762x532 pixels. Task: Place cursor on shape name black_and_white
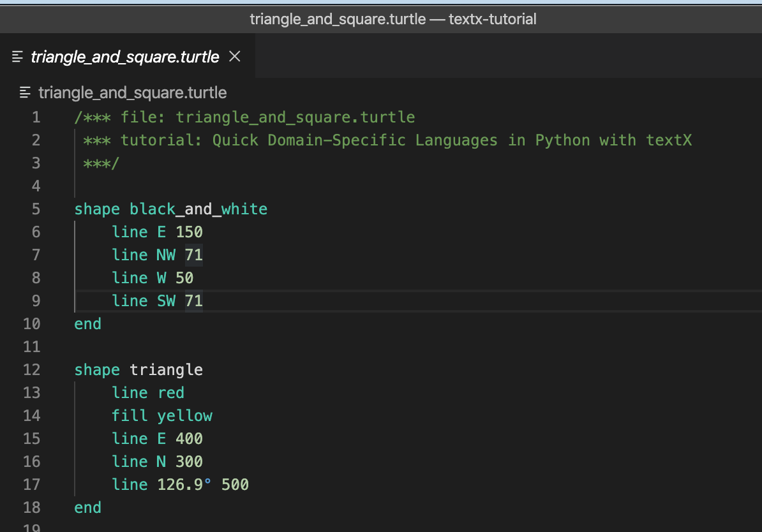point(198,209)
